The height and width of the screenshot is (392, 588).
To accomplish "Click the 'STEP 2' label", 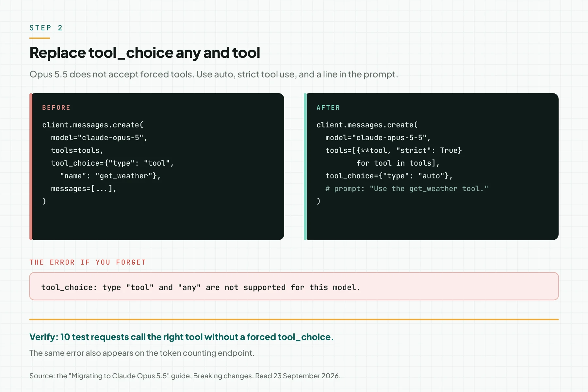I will (x=46, y=28).
